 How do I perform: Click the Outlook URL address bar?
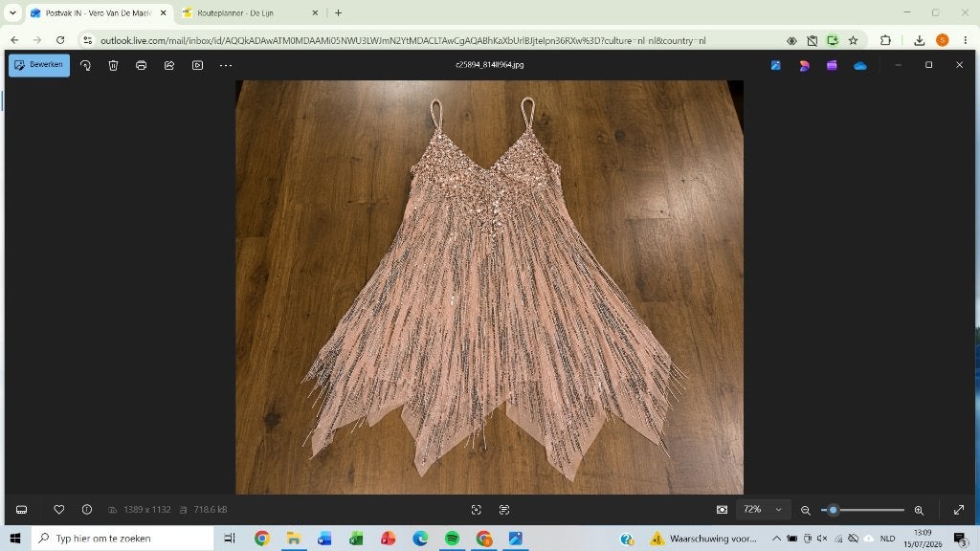coord(403,40)
